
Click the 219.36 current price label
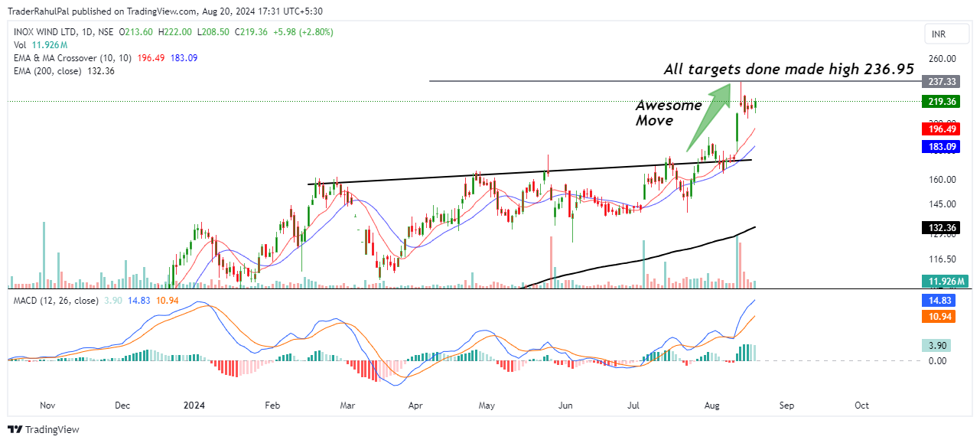tap(942, 101)
